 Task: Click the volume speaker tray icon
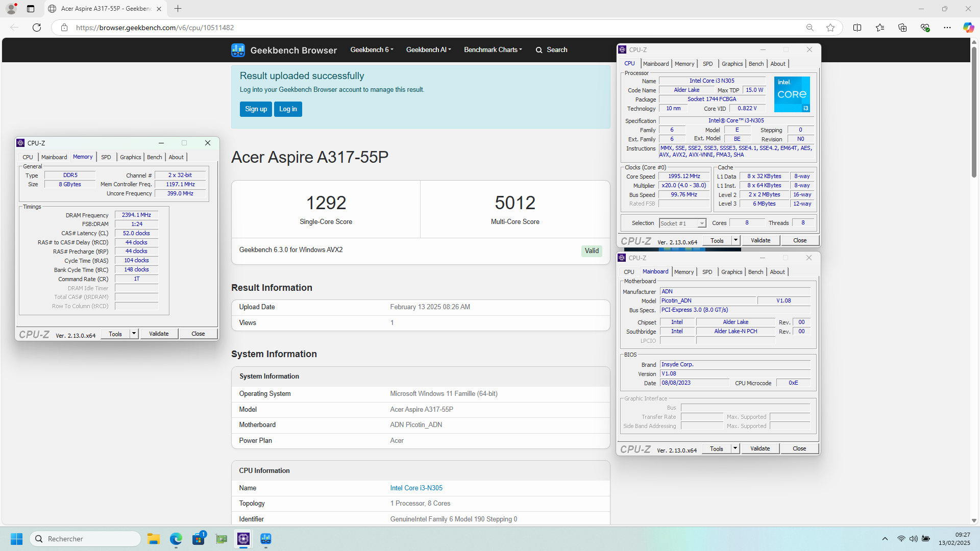913,539
